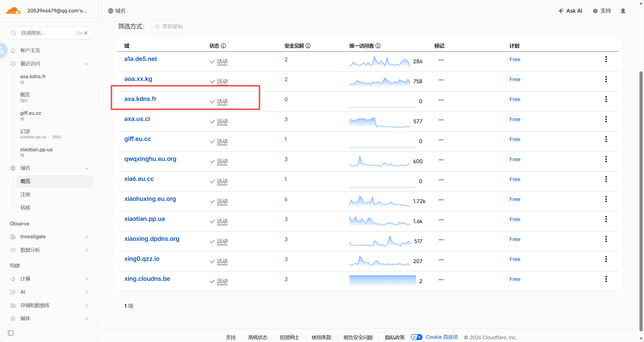Click the info icon beside 状态 header
The height and width of the screenshot is (342, 644).
click(x=223, y=46)
